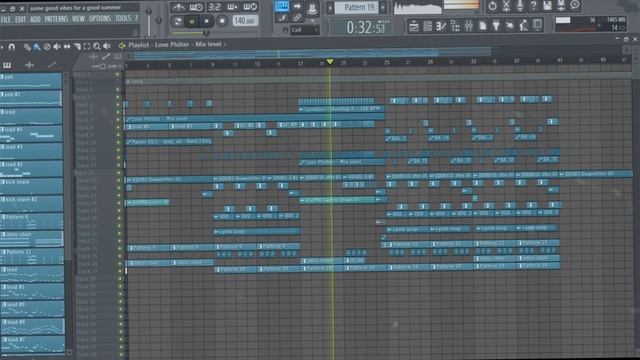Open the TOOLS menu
The image size is (640, 360).
click(x=123, y=19)
